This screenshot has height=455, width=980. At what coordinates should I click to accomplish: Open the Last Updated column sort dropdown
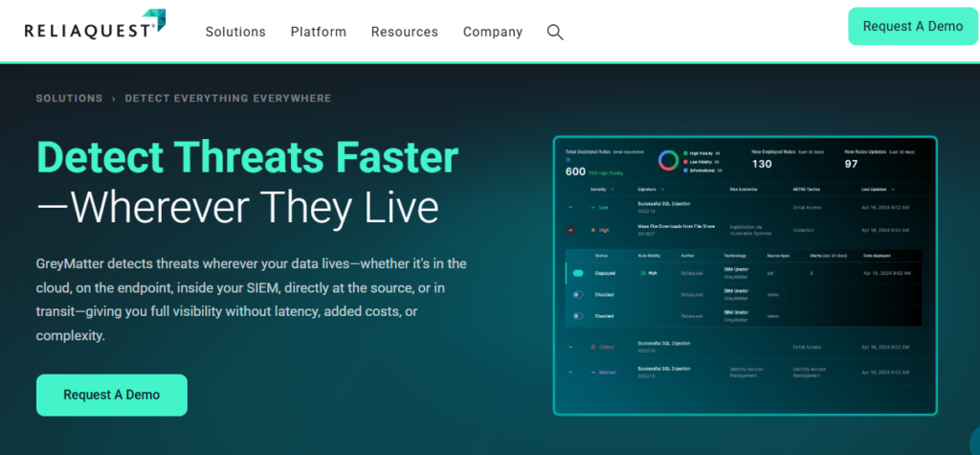coord(893,189)
